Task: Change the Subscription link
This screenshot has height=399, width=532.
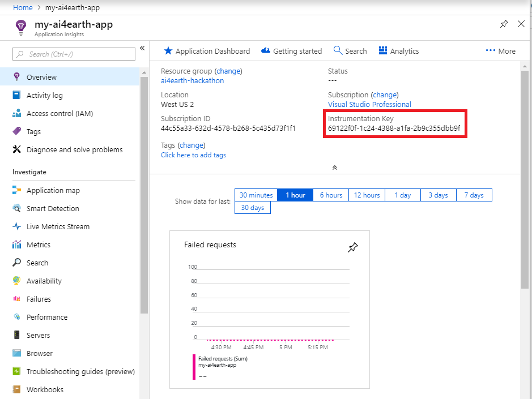Action: pyautogui.click(x=385, y=95)
